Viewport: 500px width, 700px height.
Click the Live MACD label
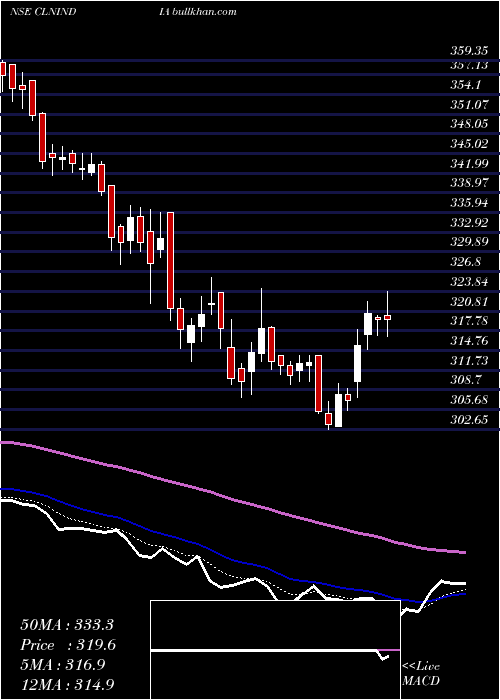421,674
